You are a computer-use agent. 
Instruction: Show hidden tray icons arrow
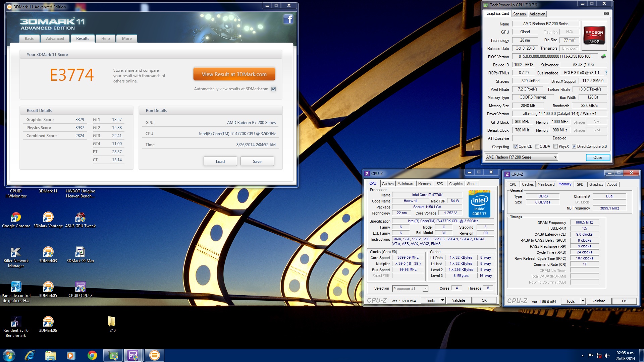click(583, 356)
